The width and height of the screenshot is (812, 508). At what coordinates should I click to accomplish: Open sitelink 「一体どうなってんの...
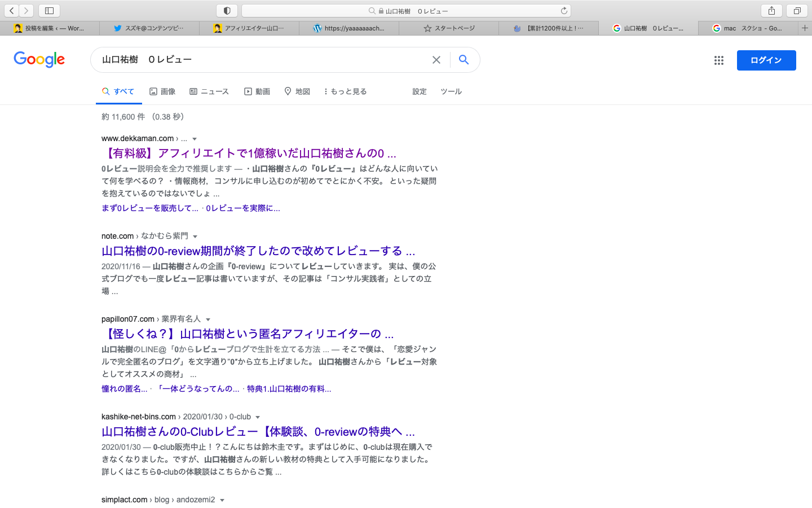click(197, 389)
